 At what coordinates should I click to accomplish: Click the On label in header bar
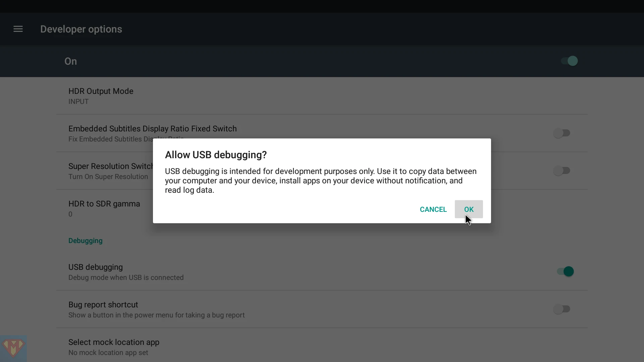(x=70, y=61)
